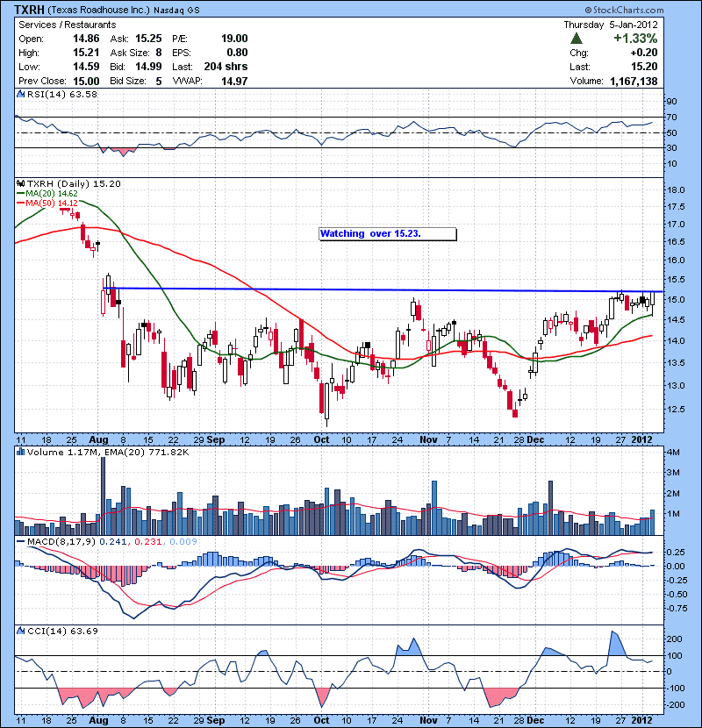The width and height of the screenshot is (702, 728).
Task: Click the light blue MACD histogram value 0.009
Action: [183, 542]
